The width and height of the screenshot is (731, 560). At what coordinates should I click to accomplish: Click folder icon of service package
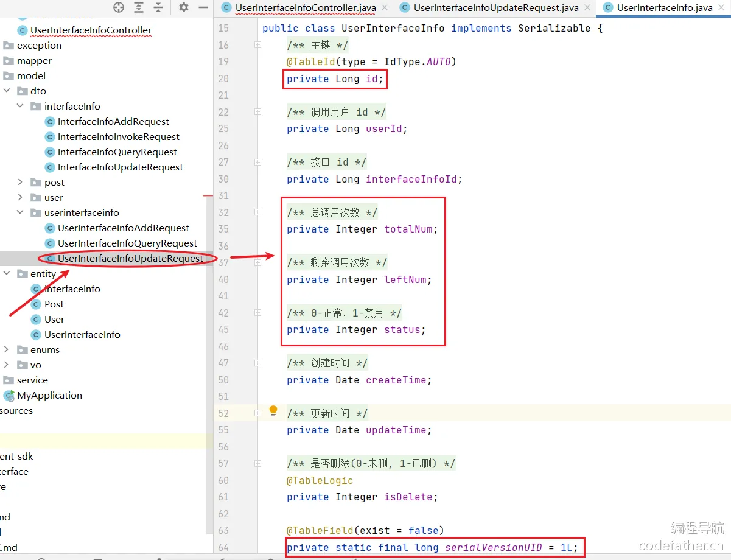(9, 380)
